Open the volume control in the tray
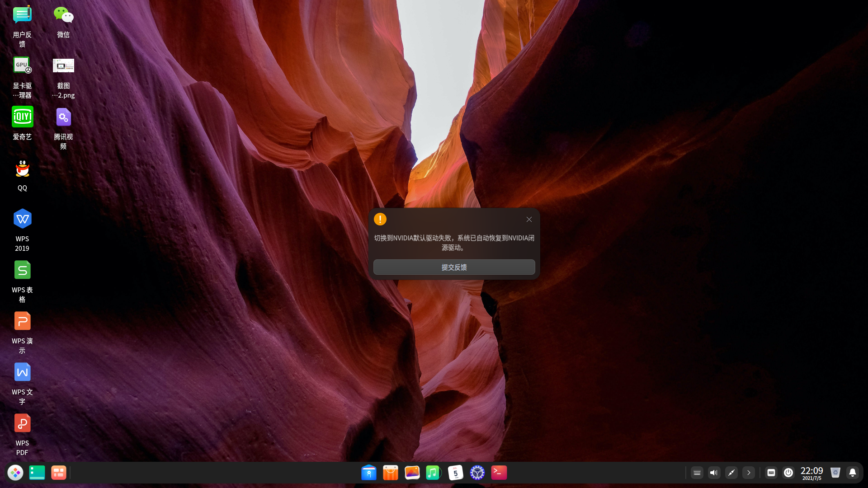The height and width of the screenshot is (488, 868). coord(714,473)
